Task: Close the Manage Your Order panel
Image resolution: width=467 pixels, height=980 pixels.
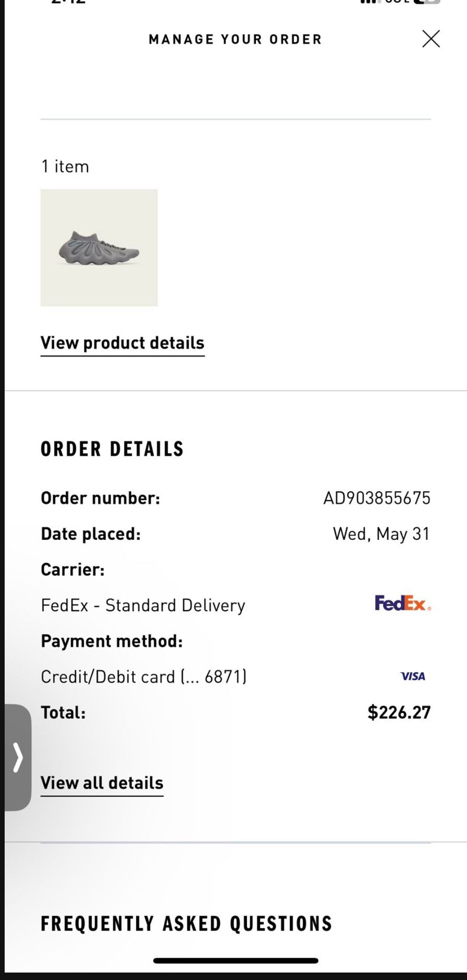Action: (431, 39)
